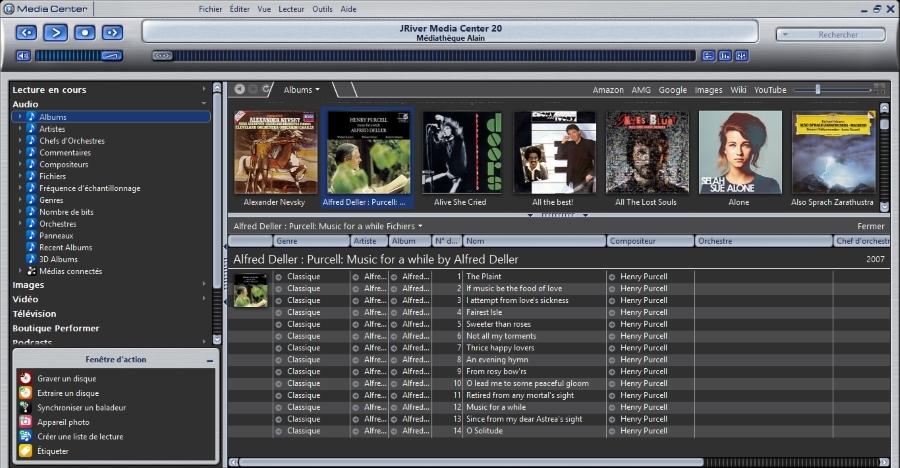Expand the Albums tree node arrow
The height and width of the screenshot is (468, 900).
pos(20,117)
